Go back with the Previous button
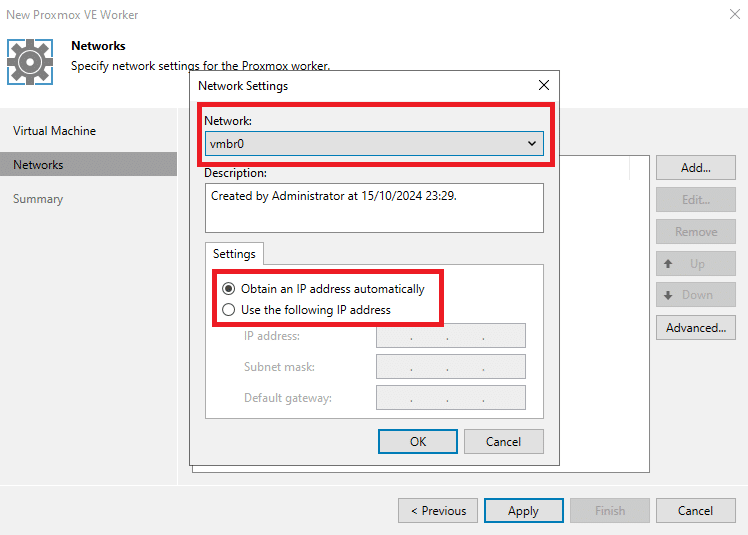 tap(438, 511)
